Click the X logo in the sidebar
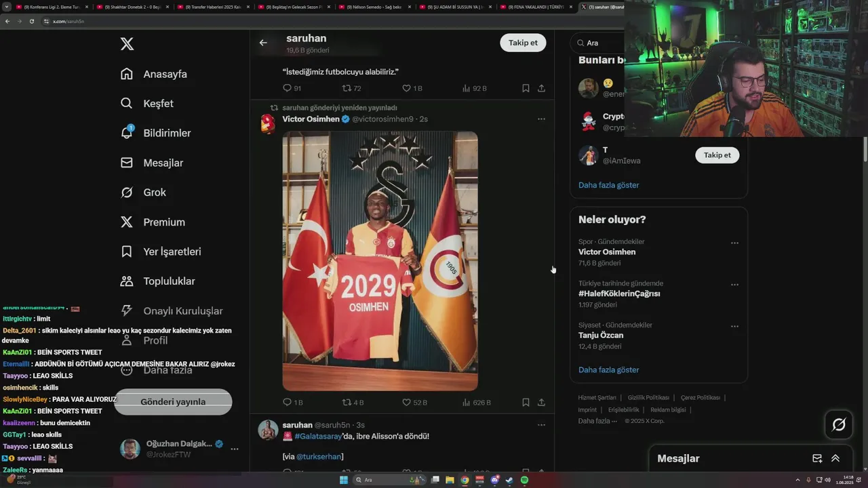 click(127, 44)
